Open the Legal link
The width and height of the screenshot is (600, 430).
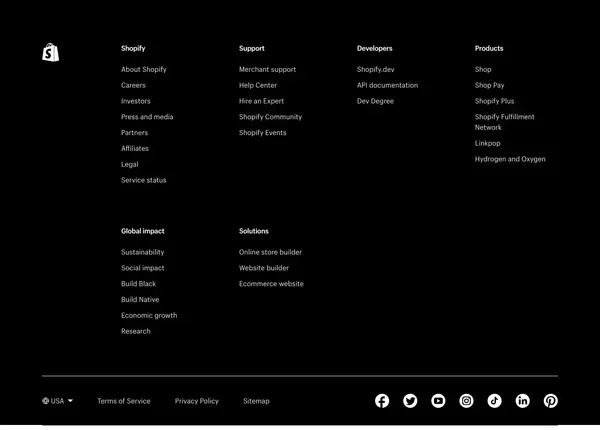130,164
